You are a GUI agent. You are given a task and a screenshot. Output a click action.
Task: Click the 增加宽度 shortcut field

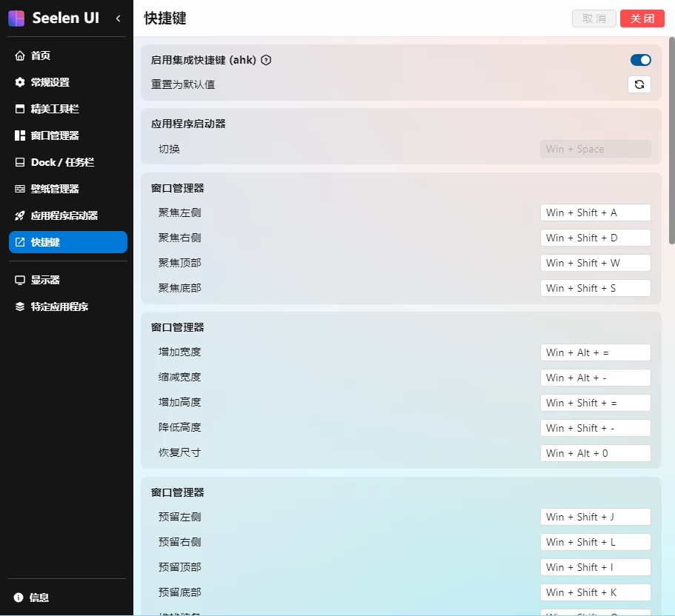(595, 352)
